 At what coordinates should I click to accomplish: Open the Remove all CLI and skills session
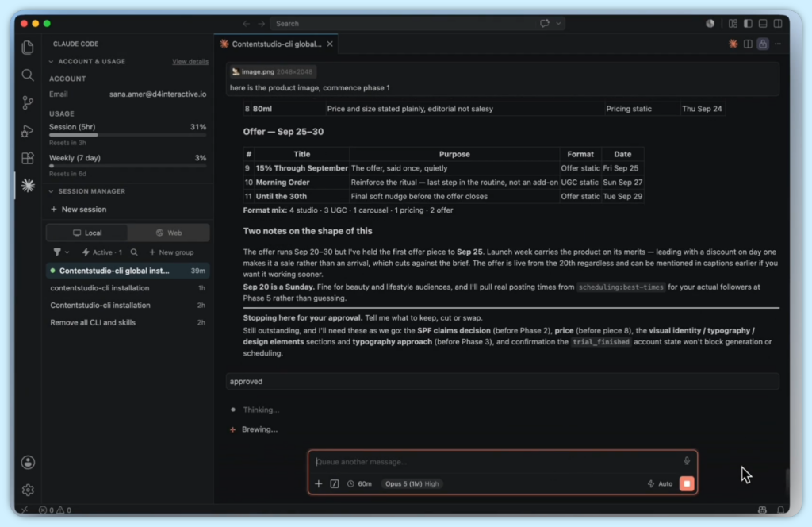point(128,322)
